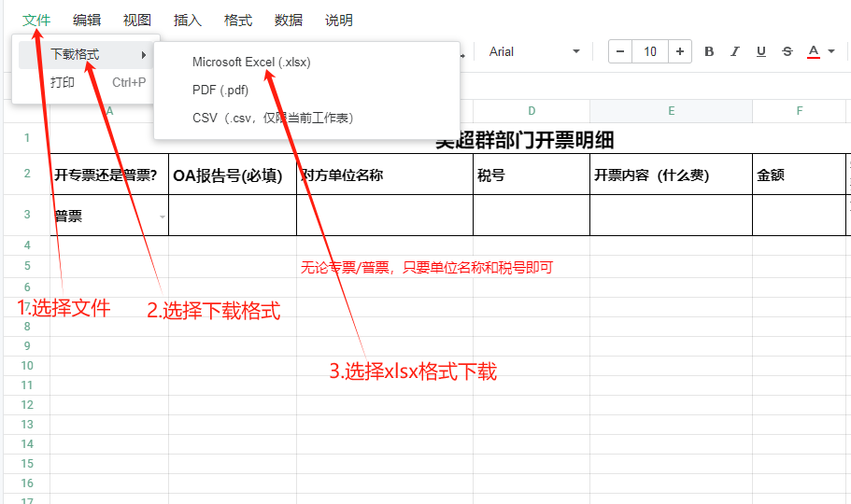Set text color with red A icon
851x504 pixels.
point(813,52)
